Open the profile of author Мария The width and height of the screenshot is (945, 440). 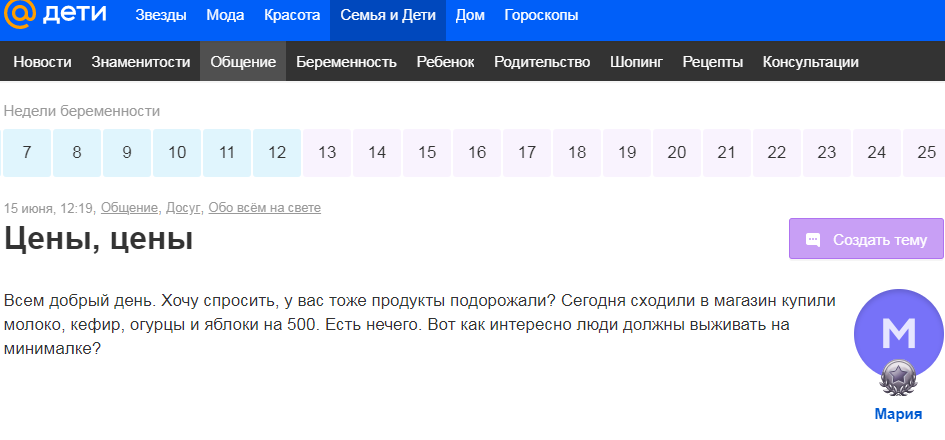[899, 414]
